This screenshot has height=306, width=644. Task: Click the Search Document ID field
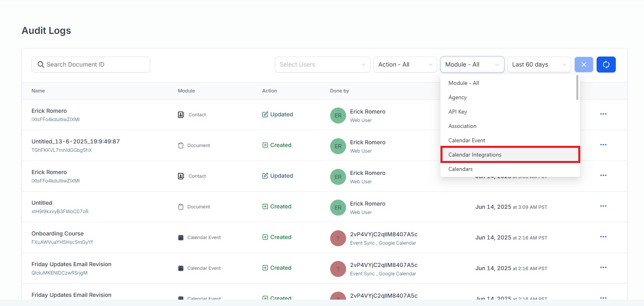96,65
